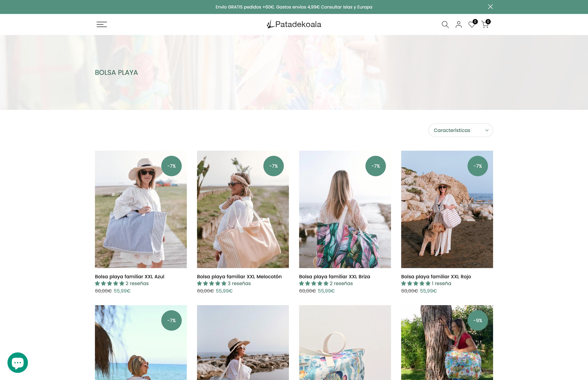Open the fish-print bag product photo
The width and height of the screenshot is (588, 380).
pyautogui.click(x=345, y=343)
